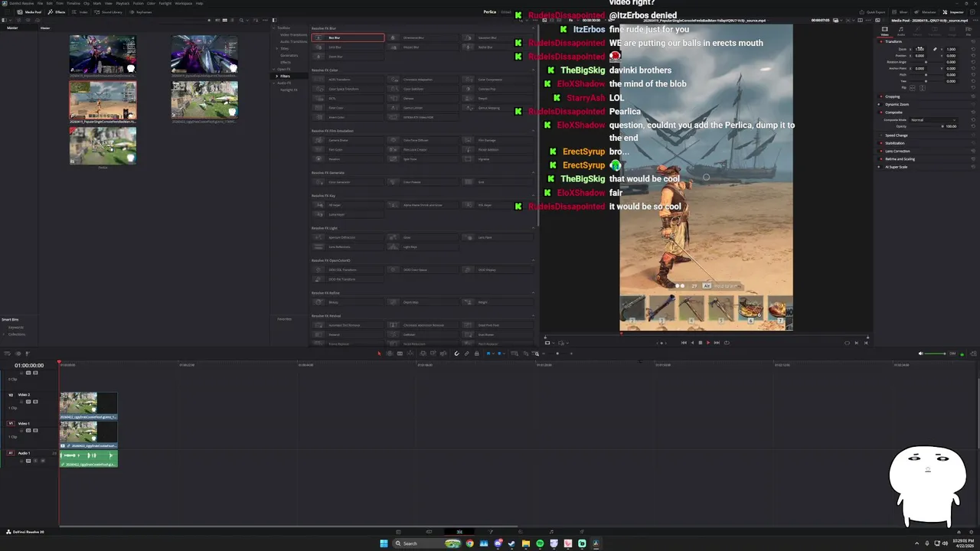
Task: Select the Gaussian Blur effect
Action: pyautogui.click(x=498, y=37)
